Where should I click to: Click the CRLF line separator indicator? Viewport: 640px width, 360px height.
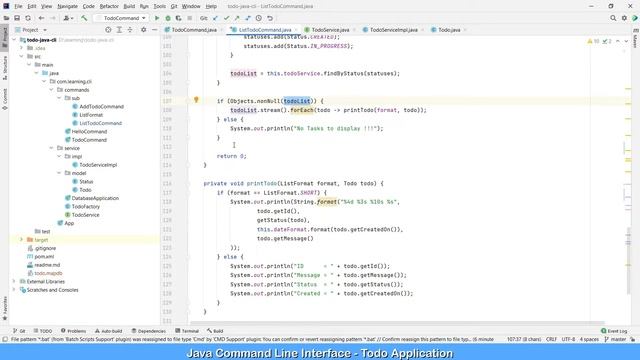551,339
